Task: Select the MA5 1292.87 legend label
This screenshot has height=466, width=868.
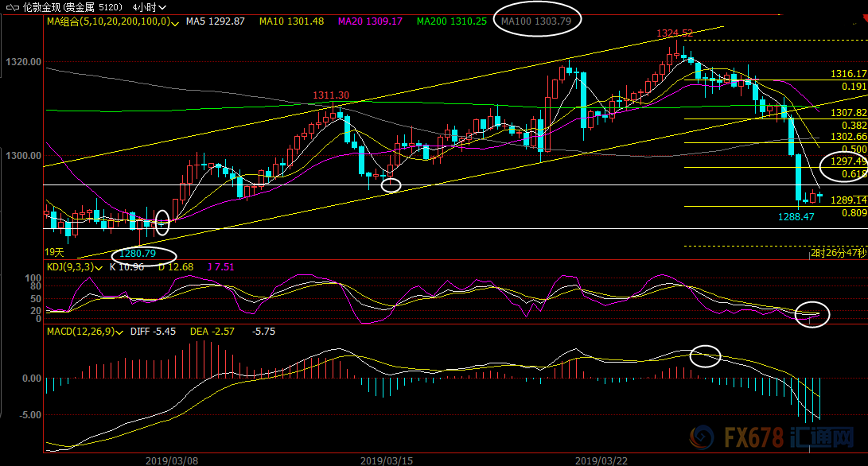Action: point(215,21)
